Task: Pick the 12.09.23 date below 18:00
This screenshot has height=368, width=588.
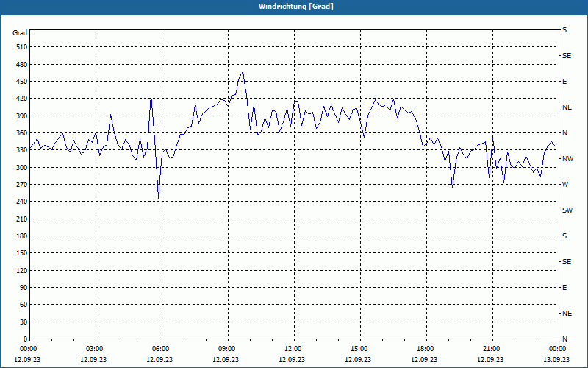Action: point(424,359)
